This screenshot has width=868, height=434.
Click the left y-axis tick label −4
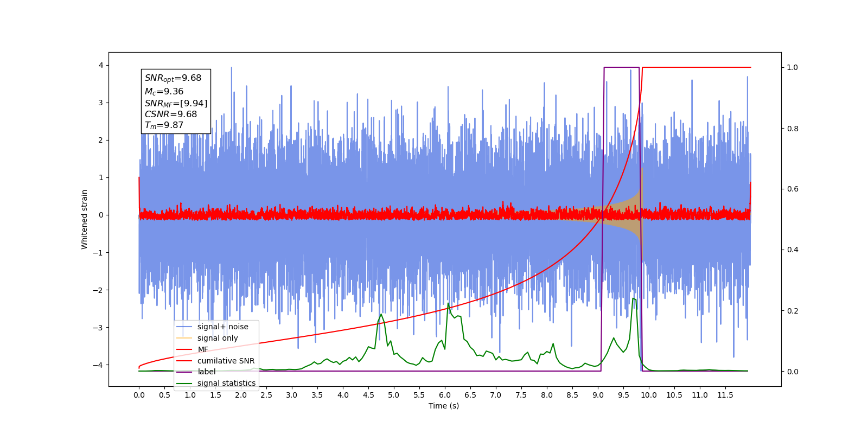(x=98, y=365)
